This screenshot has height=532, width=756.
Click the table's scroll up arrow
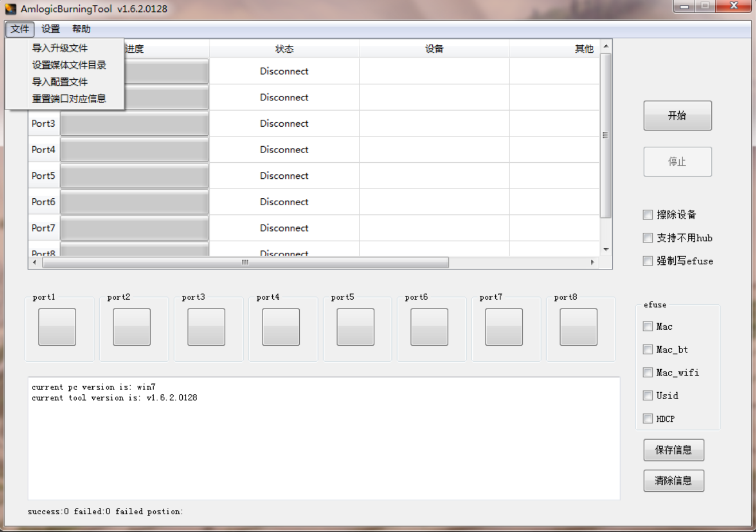[x=606, y=46]
